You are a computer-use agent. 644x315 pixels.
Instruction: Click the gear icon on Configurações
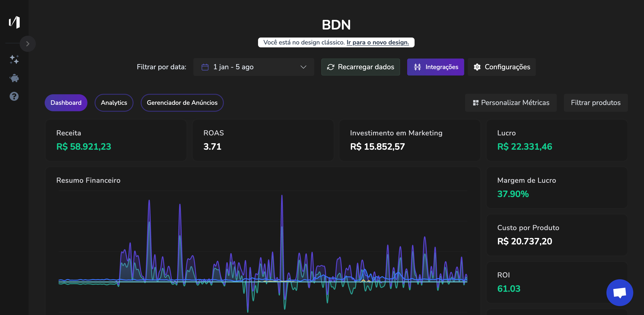pyautogui.click(x=477, y=67)
